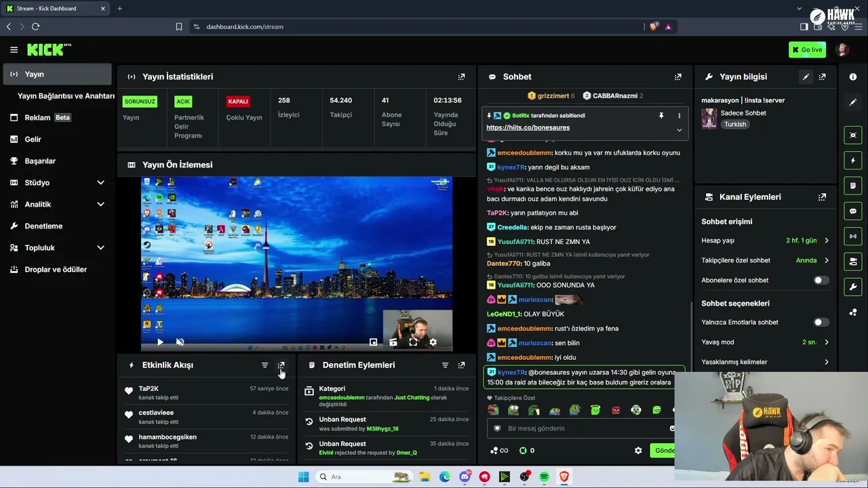The width and height of the screenshot is (868, 488).
Task: Expand the Topluluk sidebar section
Action: tap(100, 247)
